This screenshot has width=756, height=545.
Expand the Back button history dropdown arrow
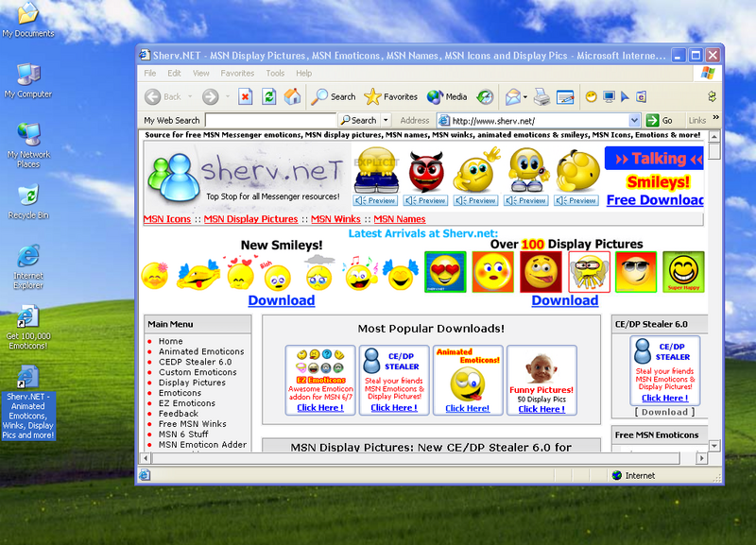[x=190, y=97]
